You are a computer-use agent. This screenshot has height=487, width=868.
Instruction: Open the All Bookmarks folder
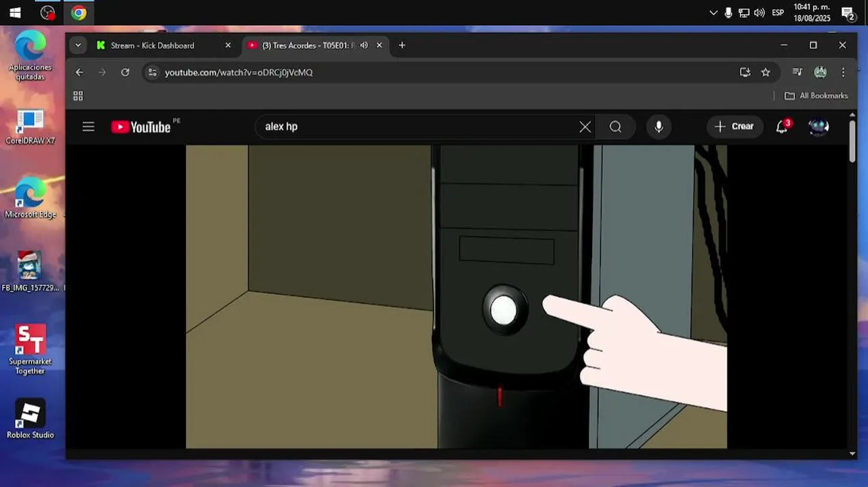point(816,96)
